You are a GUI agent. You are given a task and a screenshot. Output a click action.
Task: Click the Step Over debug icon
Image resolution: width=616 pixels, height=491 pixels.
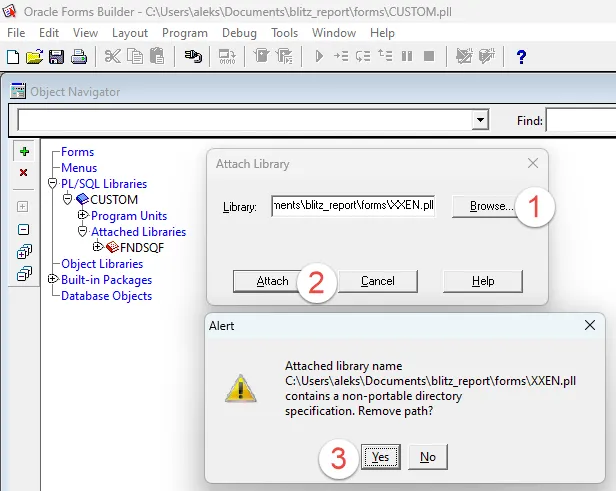point(363,57)
